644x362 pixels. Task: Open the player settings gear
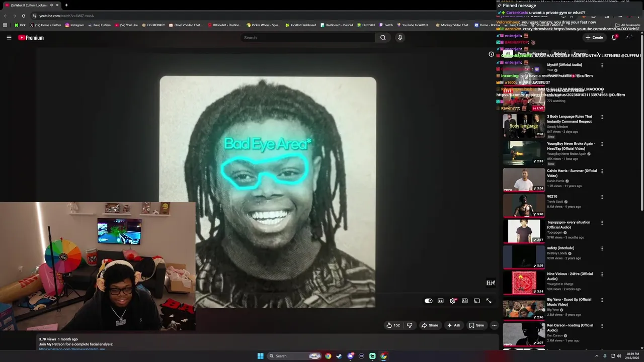(453, 301)
